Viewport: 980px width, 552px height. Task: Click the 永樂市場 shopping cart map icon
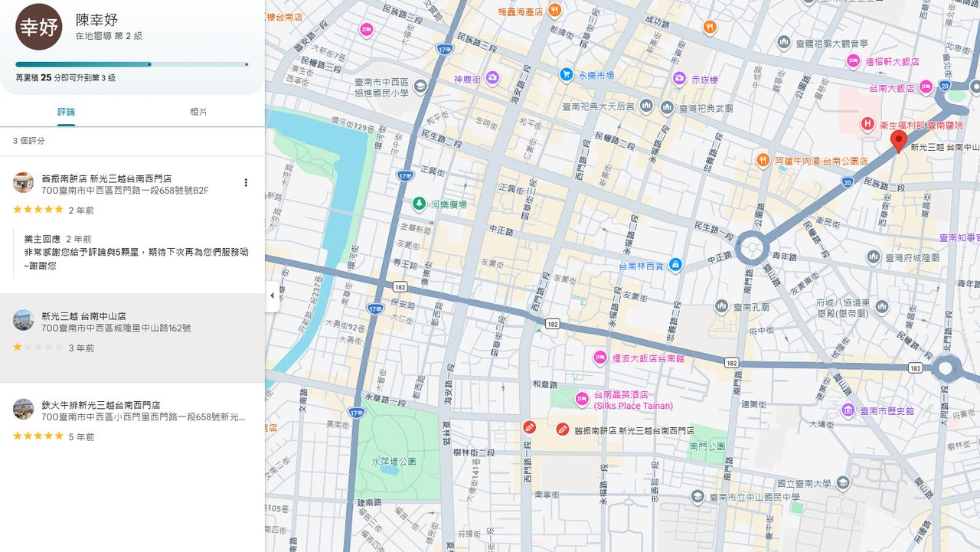(x=567, y=75)
